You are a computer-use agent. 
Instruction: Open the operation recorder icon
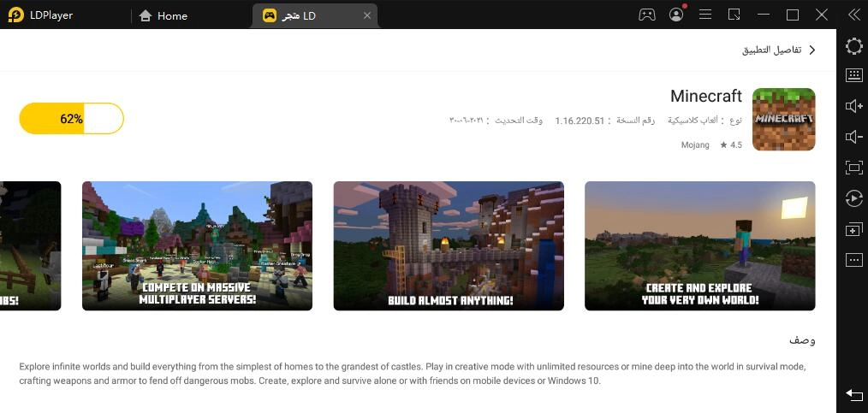pyautogui.click(x=854, y=198)
